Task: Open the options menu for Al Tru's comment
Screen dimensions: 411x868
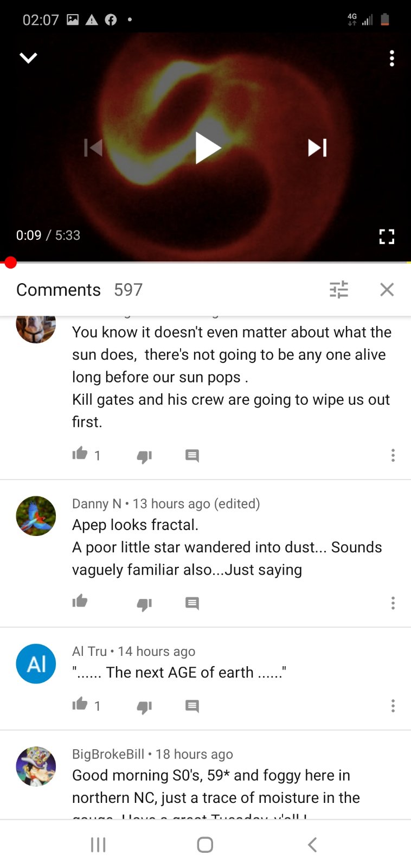Action: pos(393,706)
